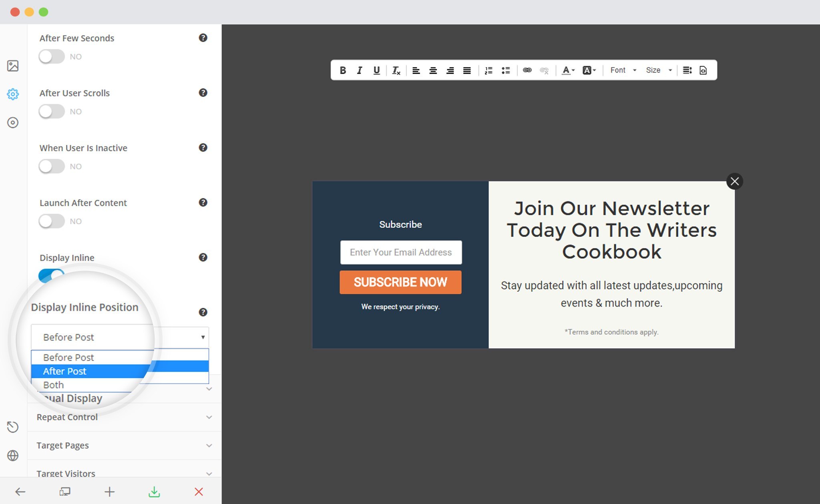The width and height of the screenshot is (820, 504).
Task: Close the popup with X button
Action: coord(735,181)
